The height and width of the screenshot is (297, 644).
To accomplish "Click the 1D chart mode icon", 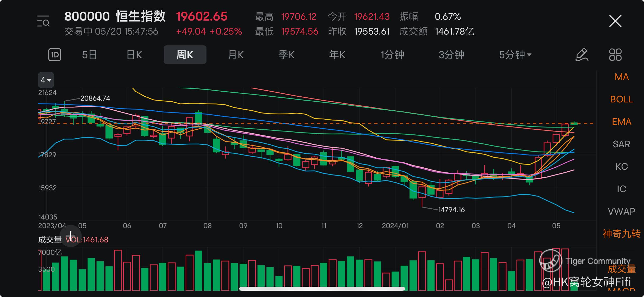I will point(55,55).
